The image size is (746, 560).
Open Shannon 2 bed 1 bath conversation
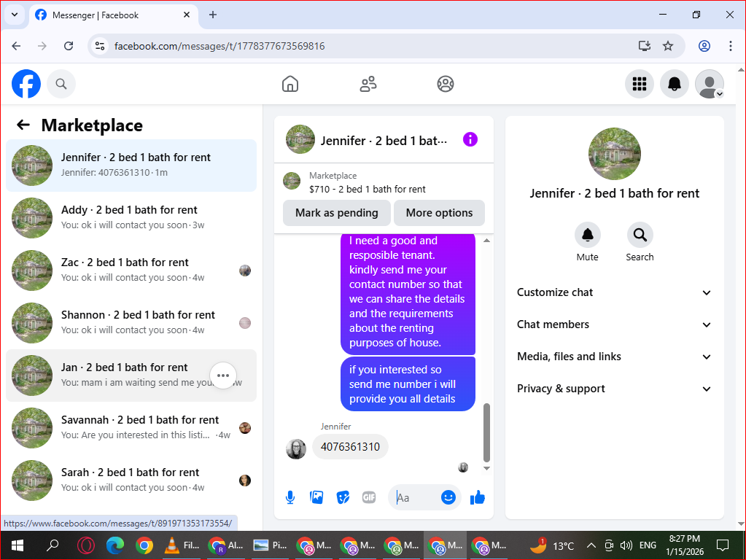click(131, 322)
